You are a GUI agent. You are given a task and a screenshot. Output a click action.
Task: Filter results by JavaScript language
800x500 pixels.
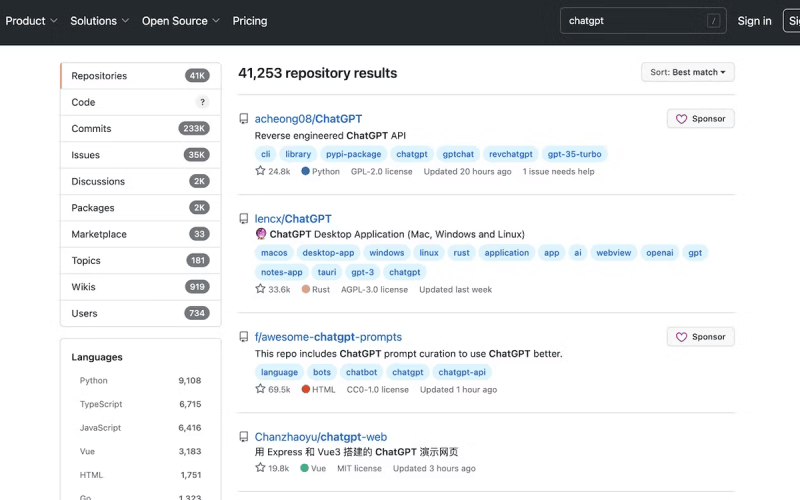pos(140,428)
